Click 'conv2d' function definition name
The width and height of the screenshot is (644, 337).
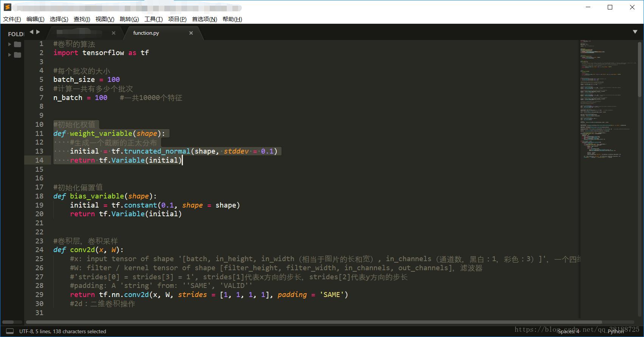82,250
